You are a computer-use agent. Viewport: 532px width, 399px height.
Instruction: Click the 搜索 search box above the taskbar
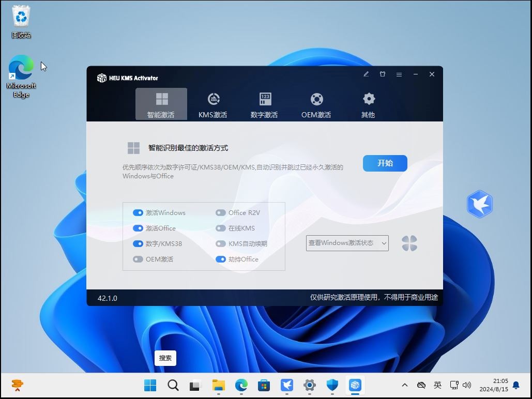[x=165, y=358]
